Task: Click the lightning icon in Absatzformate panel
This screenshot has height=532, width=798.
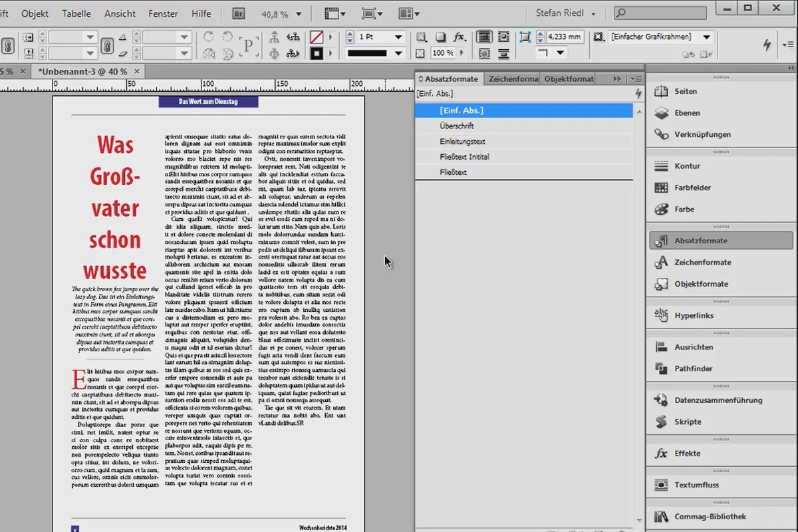Action: (x=638, y=94)
